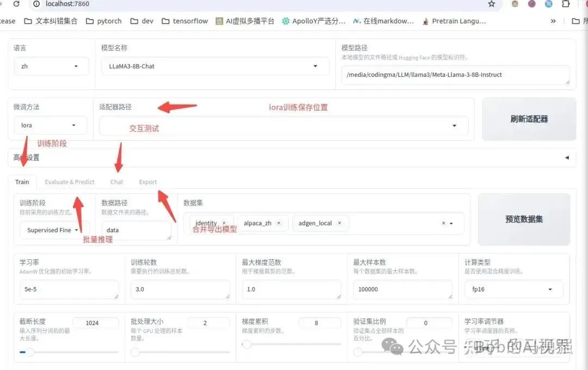Image resolution: width=588 pixels, height=370 pixels.
Task: Expand the 数据集 dropdown arrow
Action: [x=451, y=223]
